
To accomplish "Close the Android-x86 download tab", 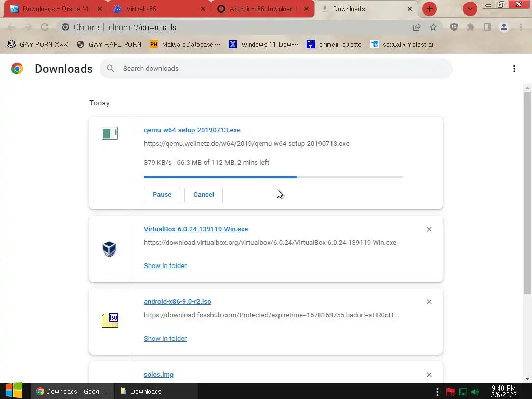I will [307, 9].
